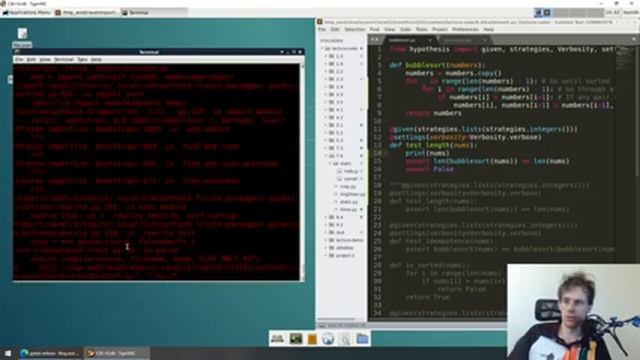
Task: Open Edit menu in Terminal window
Action: [x=31, y=60]
